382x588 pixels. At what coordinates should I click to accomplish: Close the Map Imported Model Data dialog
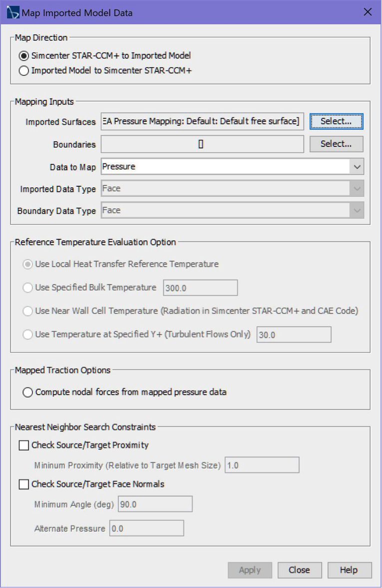[x=368, y=12]
